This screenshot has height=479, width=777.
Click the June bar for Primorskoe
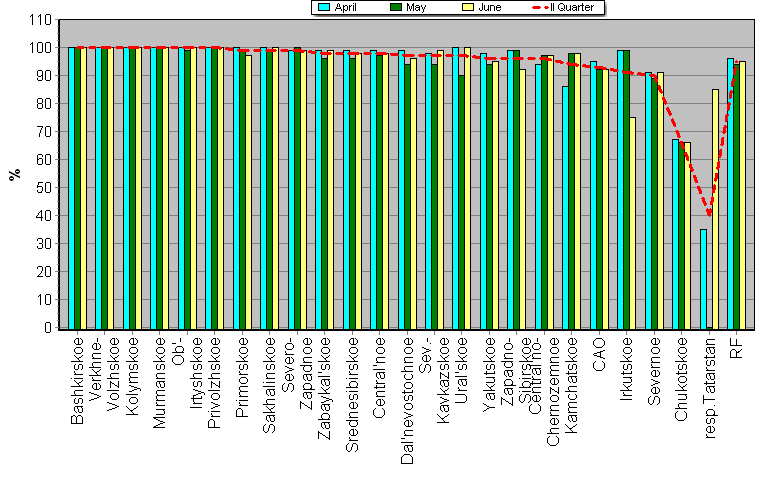[248, 192]
